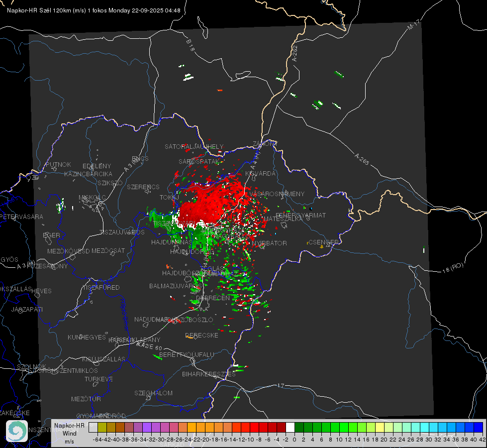Click the KAZINCBARCIKA city label
This screenshot has height=448, width=487.
pos(88,174)
